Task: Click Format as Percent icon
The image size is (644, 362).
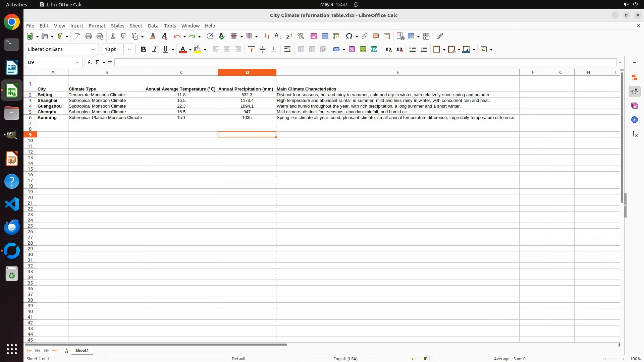Action: (x=352, y=49)
